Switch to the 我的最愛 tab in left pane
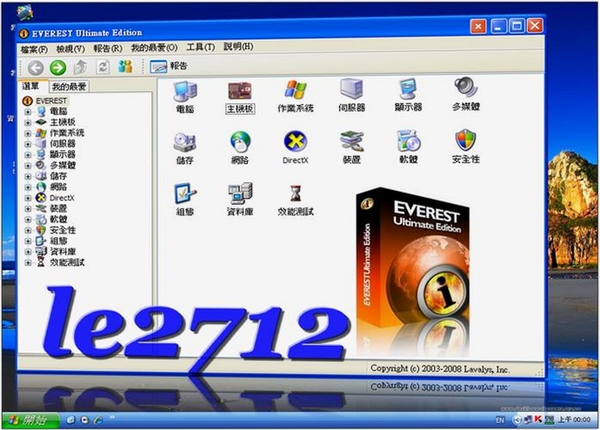This screenshot has height=430, width=600. [69, 87]
